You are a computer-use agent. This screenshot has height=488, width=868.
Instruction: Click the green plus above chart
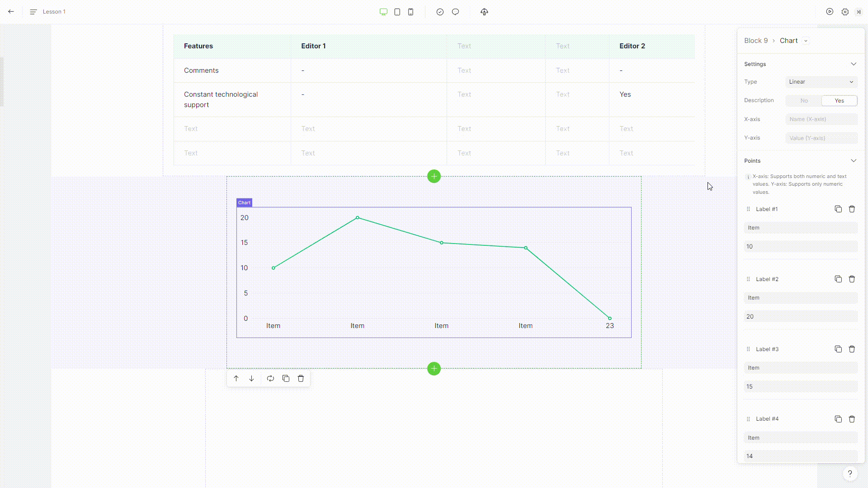[434, 176]
